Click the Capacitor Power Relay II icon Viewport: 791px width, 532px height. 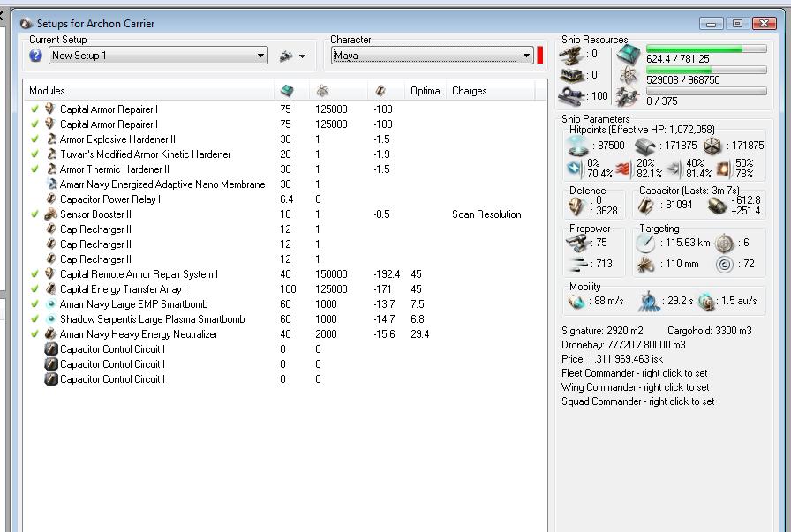51,199
